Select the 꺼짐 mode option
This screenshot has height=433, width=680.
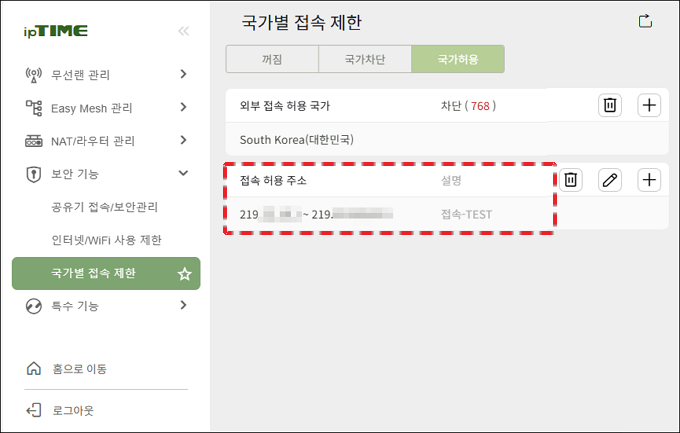tap(272, 59)
